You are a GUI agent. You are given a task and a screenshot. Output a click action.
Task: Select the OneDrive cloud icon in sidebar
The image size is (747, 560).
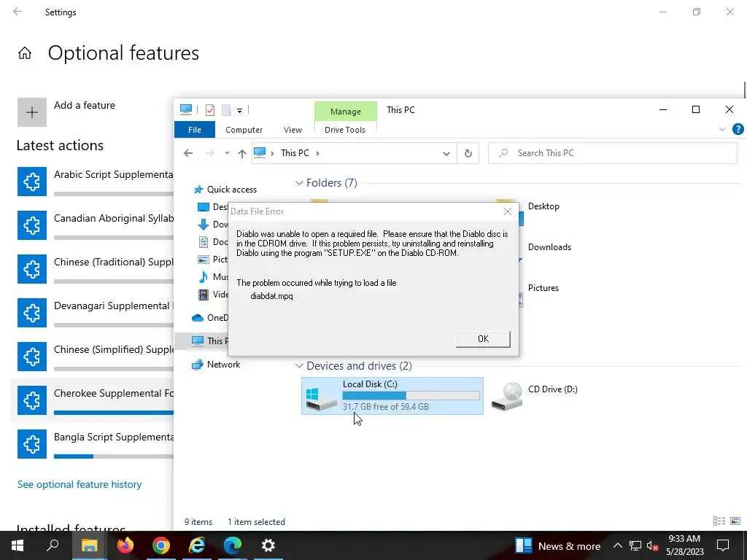click(x=197, y=318)
